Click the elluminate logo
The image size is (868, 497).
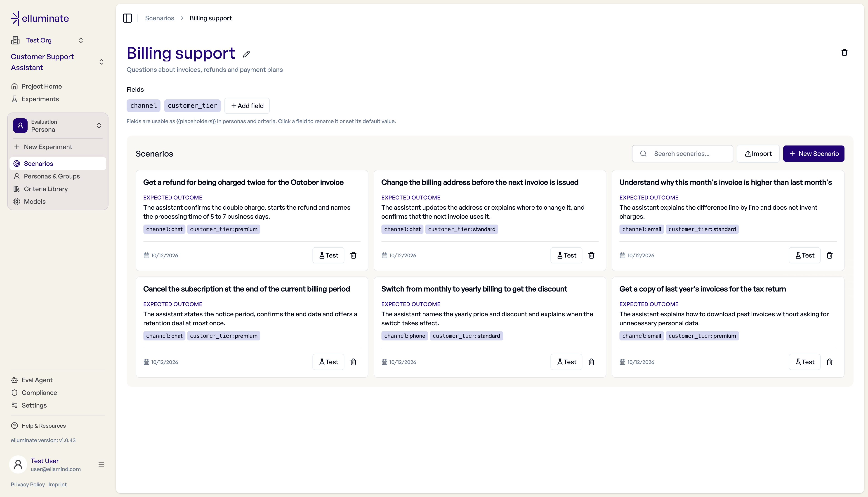click(40, 18)
